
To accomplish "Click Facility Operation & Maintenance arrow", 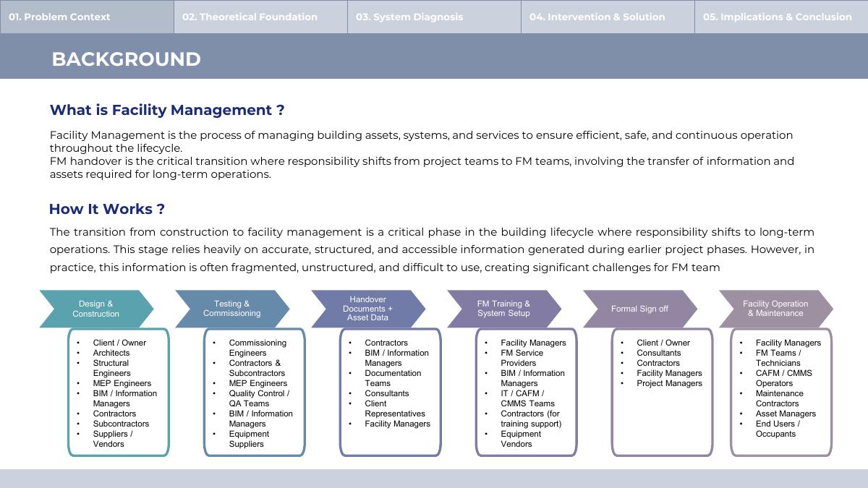I will point(776,309).
